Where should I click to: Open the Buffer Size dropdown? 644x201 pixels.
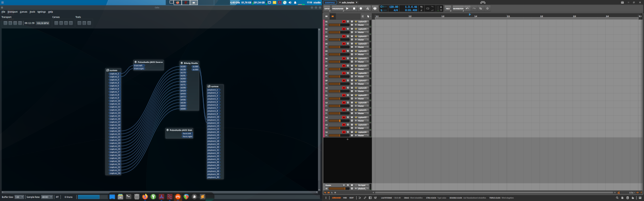(19, 197)
